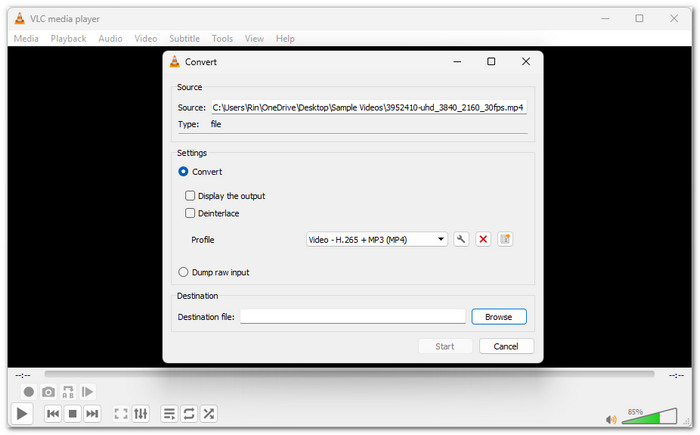
Task: Click the playback seek bar
Action: (x=349, y=374)
